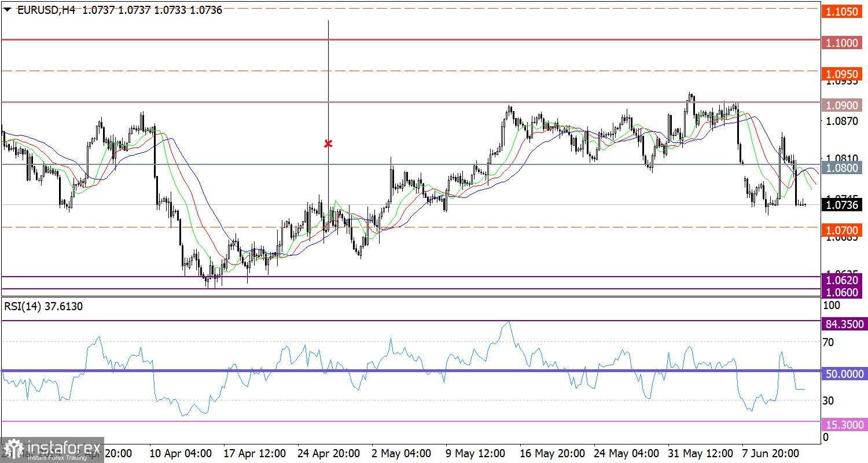Select the 1.0950 price level label
The width and height of the screenshot is (868, 463).
841,74
